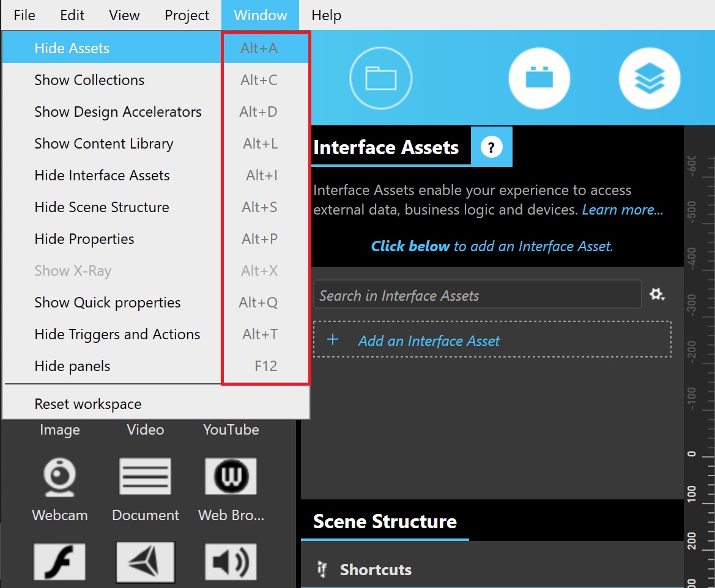Select Hide Triggers and Actions

tap(156, 334)
